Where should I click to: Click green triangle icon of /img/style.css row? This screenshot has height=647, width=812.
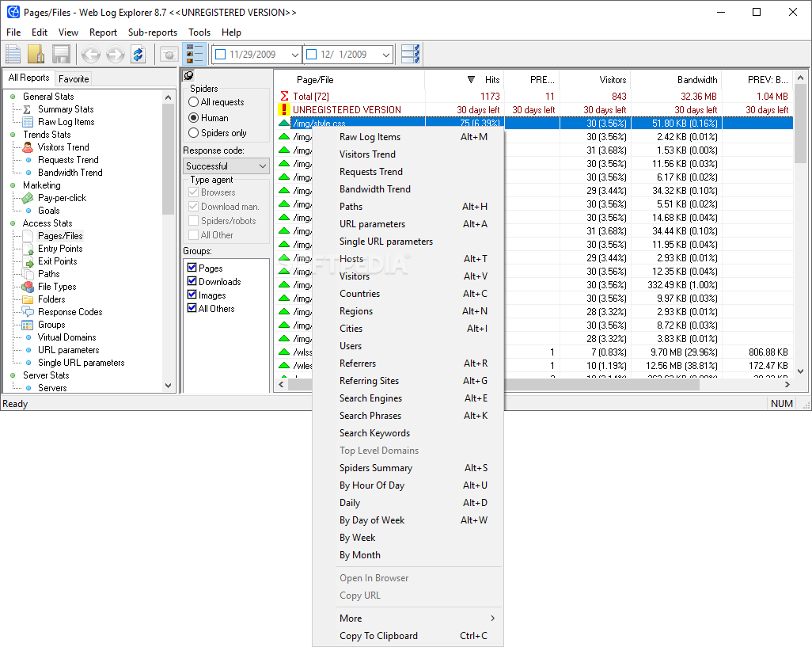(284, 124)
